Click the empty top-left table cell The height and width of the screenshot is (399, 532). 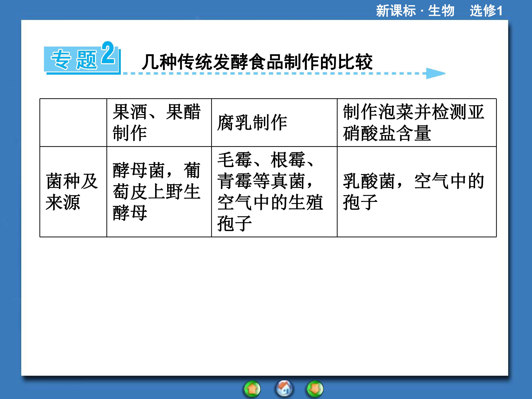click(73, 122)
